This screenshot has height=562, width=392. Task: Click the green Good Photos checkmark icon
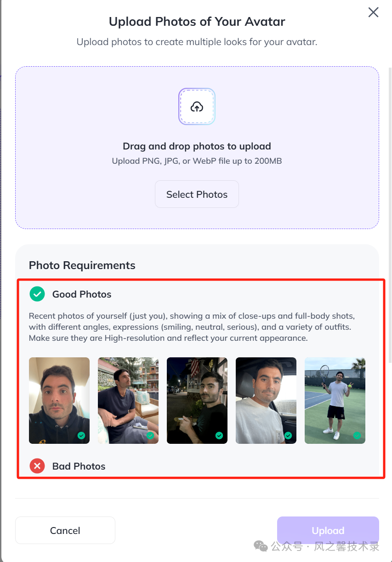pos(37,294)
